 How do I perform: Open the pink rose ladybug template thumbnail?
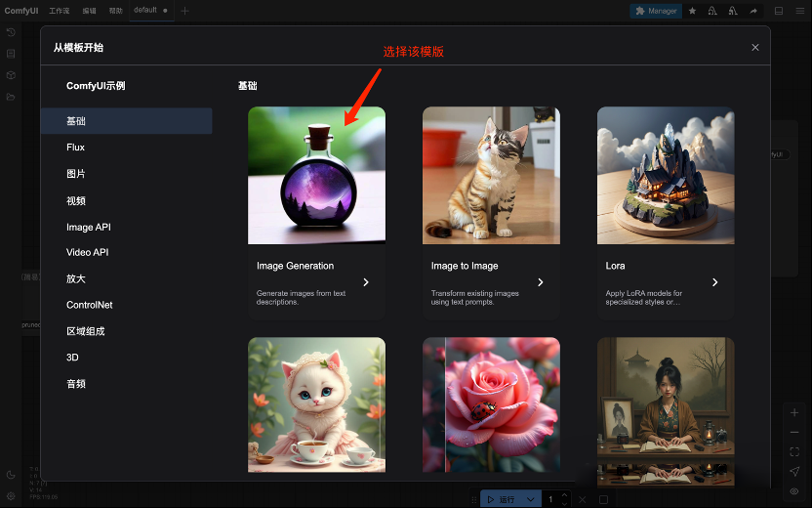pyautogui.click(x=491, y=404)
